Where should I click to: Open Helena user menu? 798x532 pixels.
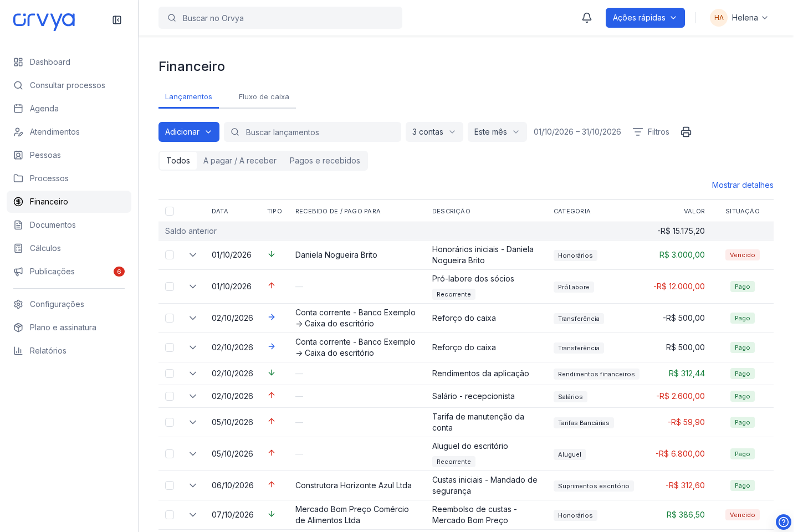[739, 18]
